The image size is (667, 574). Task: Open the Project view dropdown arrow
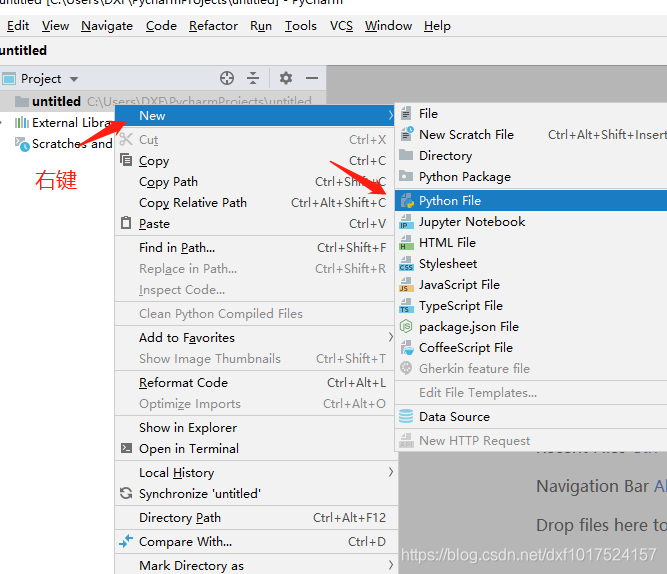74,79
